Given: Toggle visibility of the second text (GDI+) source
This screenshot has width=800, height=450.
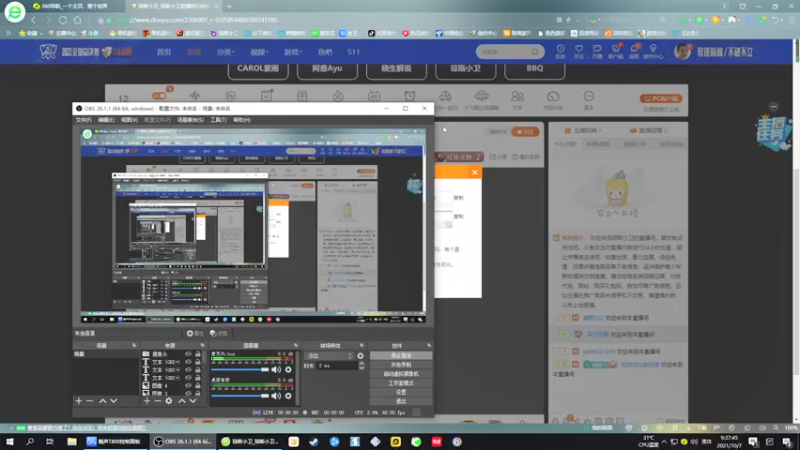Looking at the screenshot, I should (x=188, y=369).
